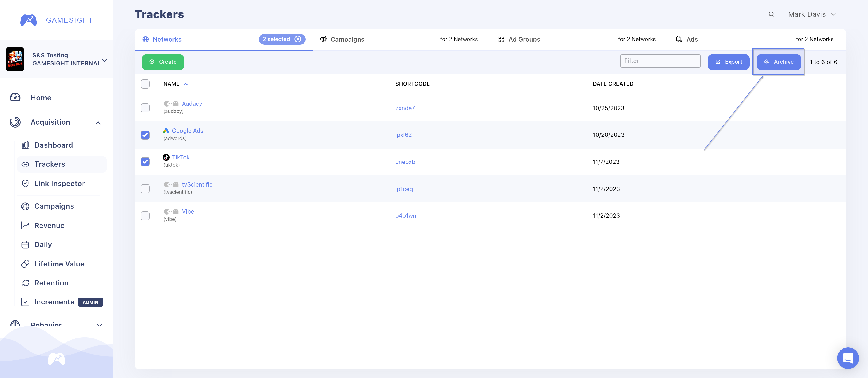Click the Dashboard bar chart icon
The image size is (868, 378).
25,145
